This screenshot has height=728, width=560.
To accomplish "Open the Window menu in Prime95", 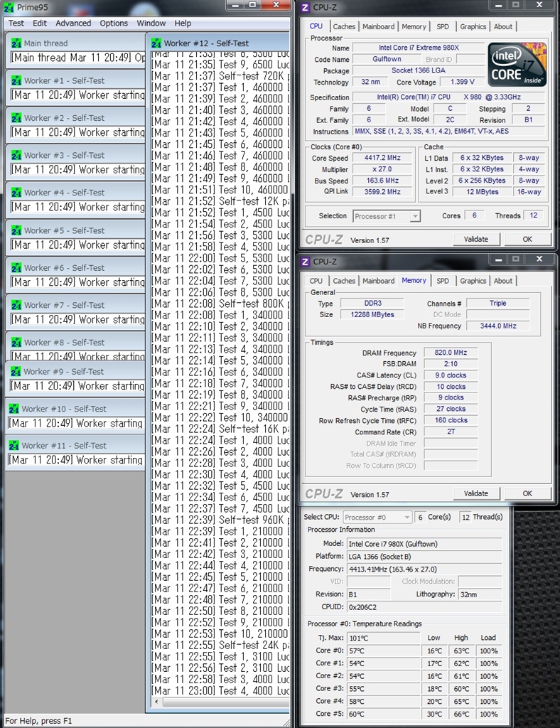I will (x=151, y=23).
